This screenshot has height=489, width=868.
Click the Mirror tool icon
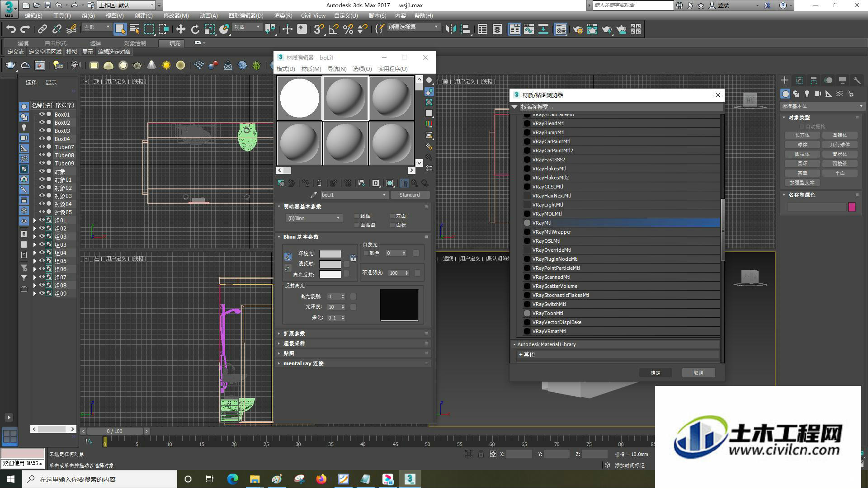pos(450,29)
